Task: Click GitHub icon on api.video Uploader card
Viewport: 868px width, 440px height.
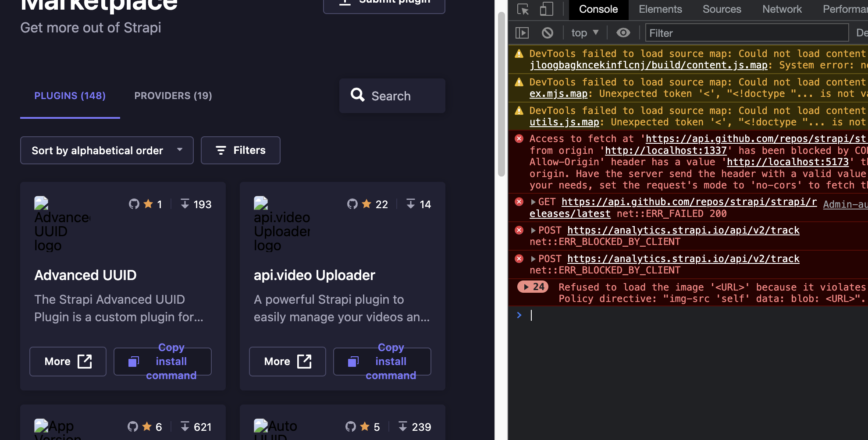Action: [352, 204]
